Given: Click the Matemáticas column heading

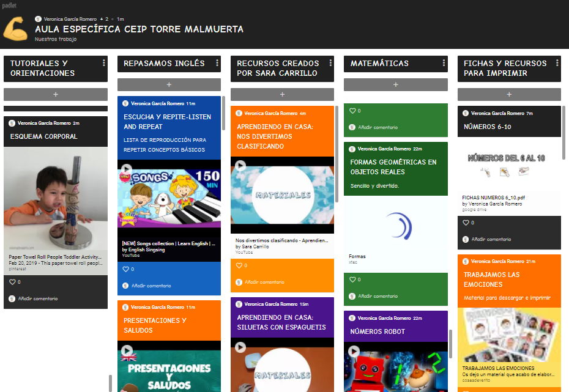Looking at the screenshot, I should 379,63.
